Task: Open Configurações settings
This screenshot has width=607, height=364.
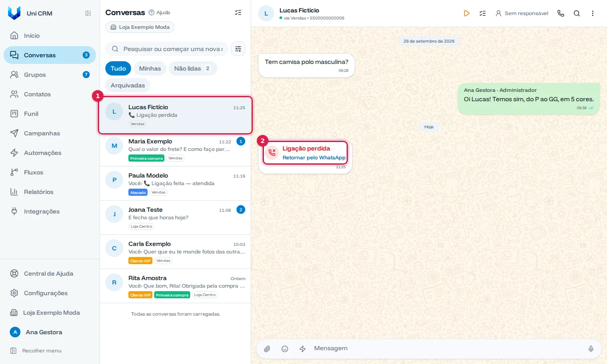Action: [x=50, y=293]
